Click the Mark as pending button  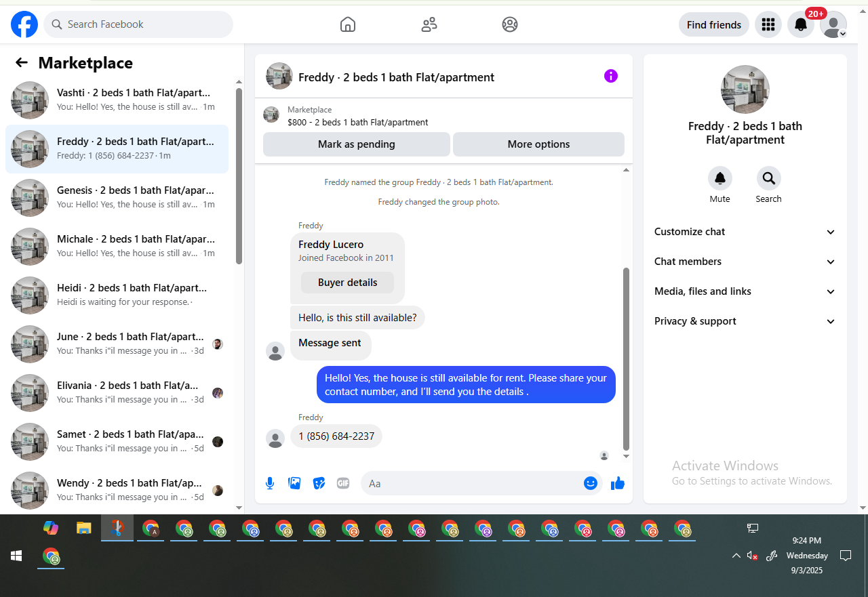point(357,144)
